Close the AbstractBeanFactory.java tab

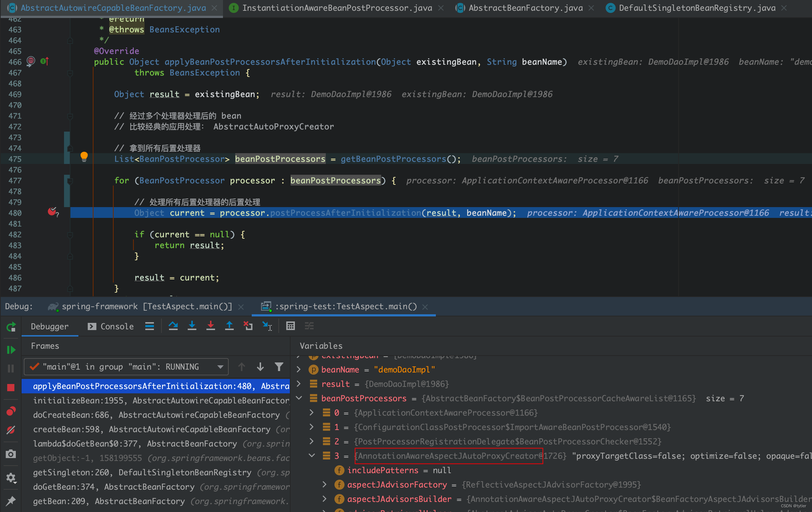click(x=591, y=8)
